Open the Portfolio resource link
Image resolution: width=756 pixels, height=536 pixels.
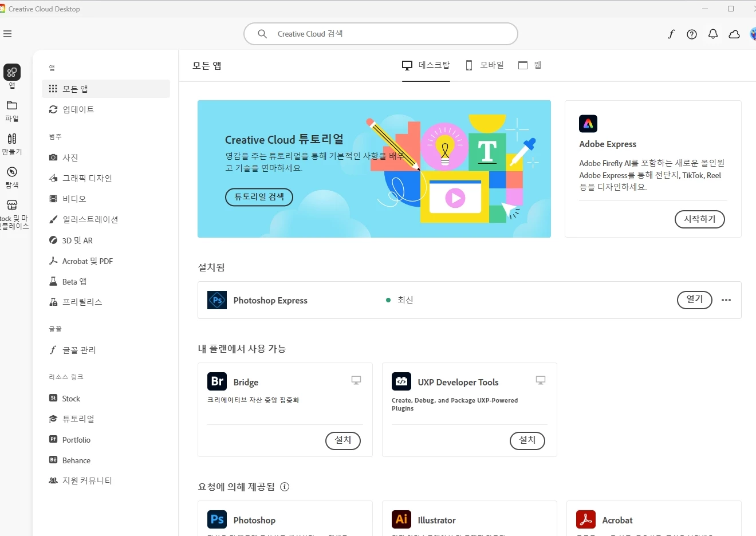click(106, 440)
